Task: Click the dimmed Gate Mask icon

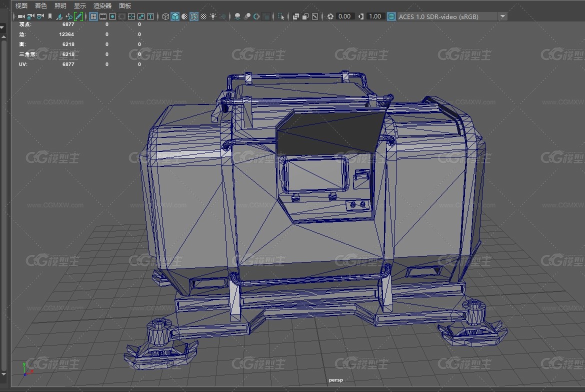Action: point(121,16)
